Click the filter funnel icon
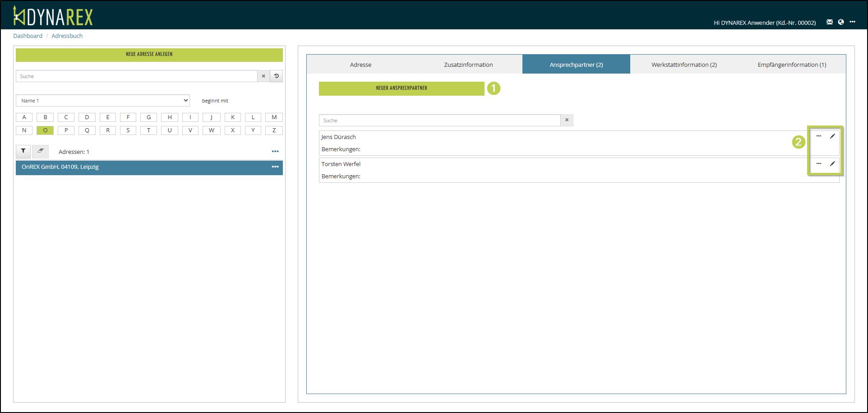Image resolution: width=868 pixels, height=413 pixels. [x=23, y=151]
